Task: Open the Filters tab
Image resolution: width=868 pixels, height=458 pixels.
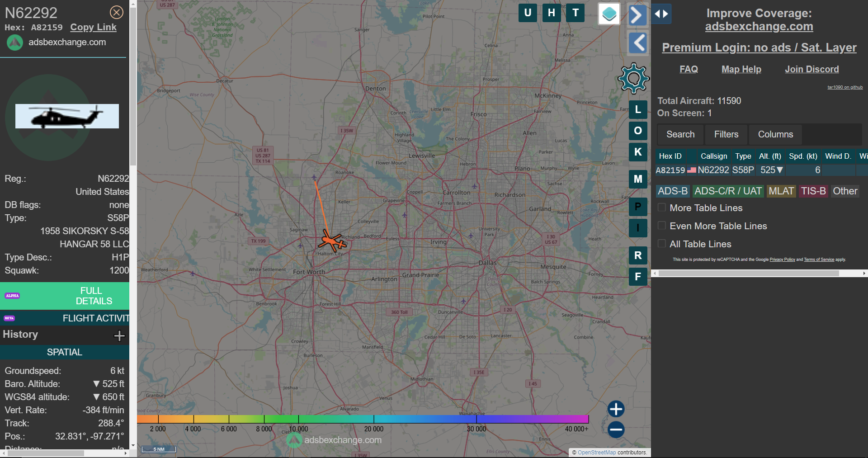Action: point(726,134)
